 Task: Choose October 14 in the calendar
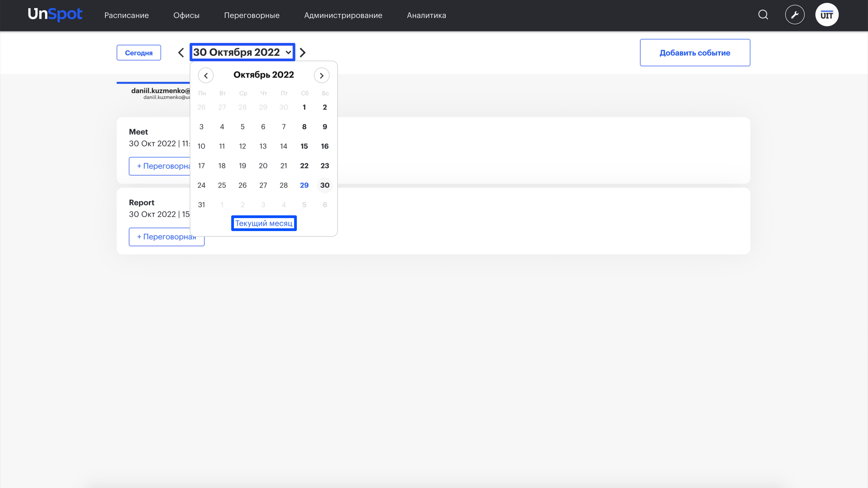coord(284,146)
